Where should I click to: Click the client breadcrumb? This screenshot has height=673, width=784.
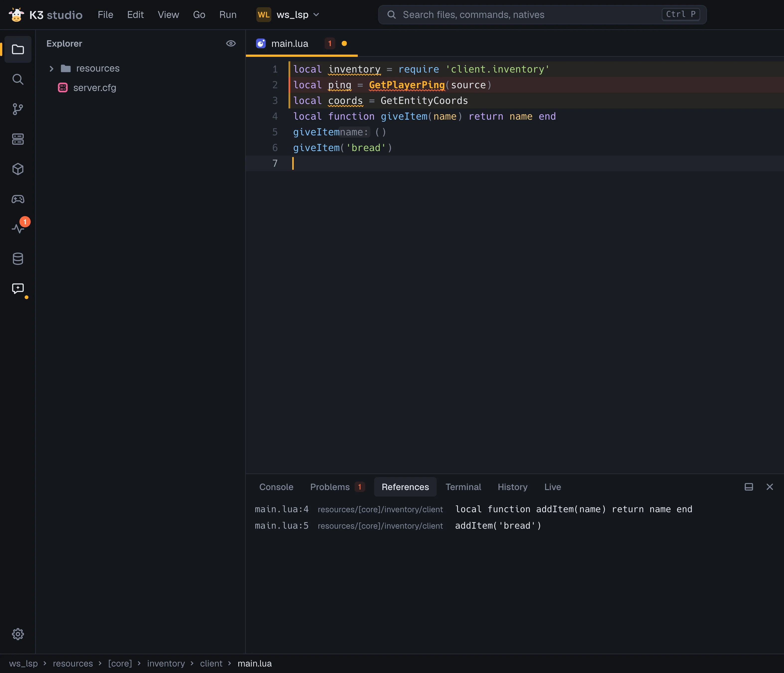point(211,663)
